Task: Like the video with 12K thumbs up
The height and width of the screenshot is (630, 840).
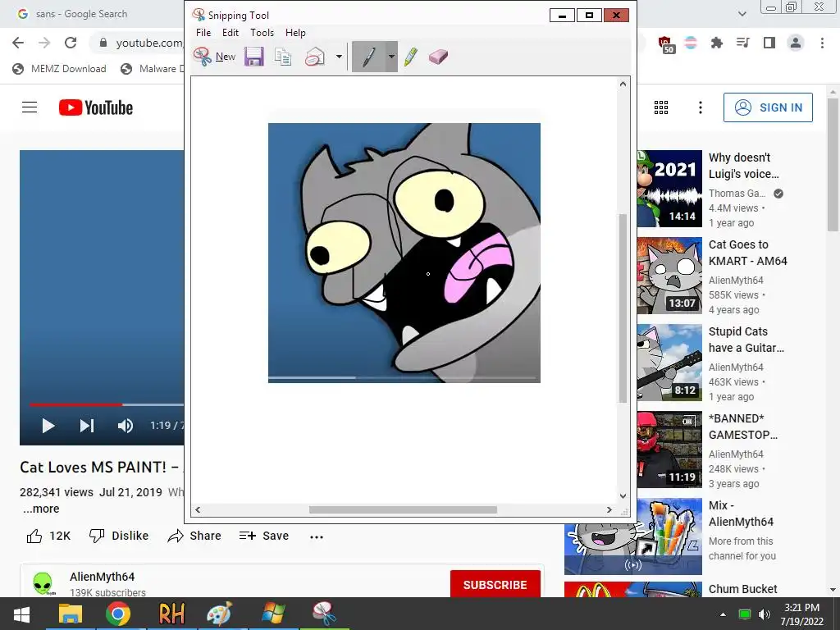Action: 48,536
